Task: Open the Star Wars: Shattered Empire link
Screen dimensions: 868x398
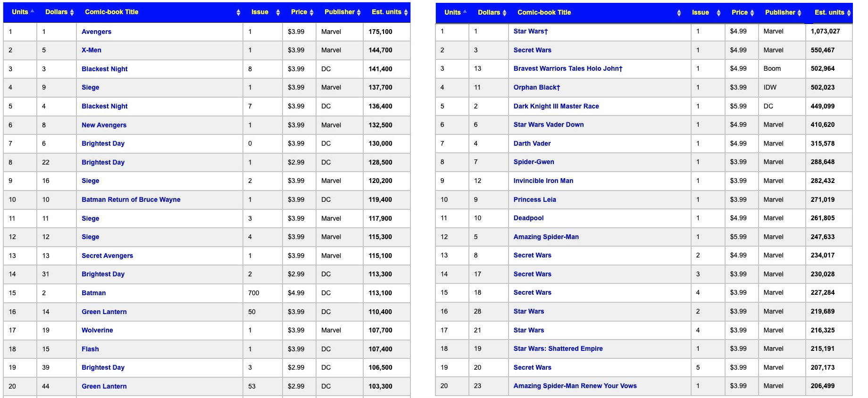Action: coord(558,348)
